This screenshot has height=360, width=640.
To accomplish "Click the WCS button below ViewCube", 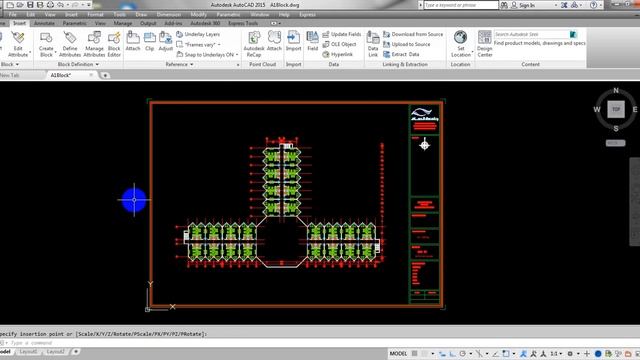I will (x=615, y=143).
